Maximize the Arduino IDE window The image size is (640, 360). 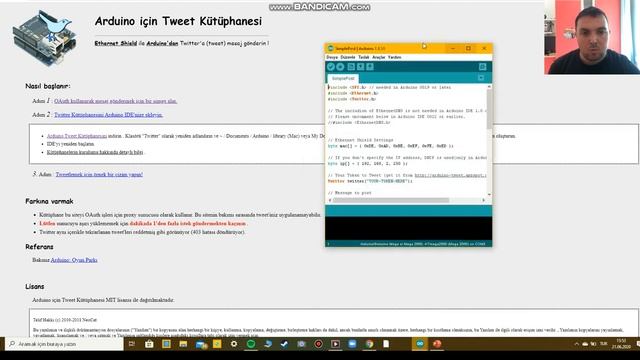point(468,48)
